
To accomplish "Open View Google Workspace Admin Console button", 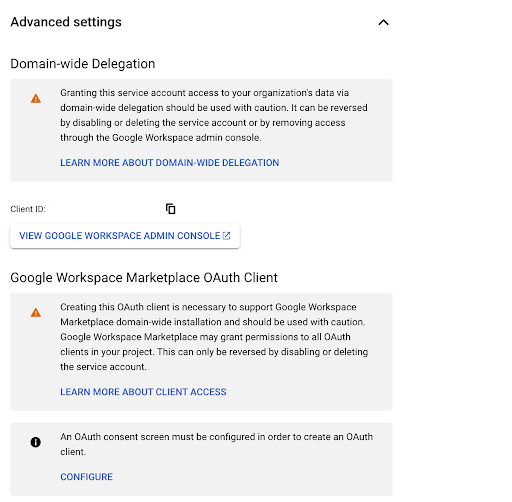I will point(125,236).
